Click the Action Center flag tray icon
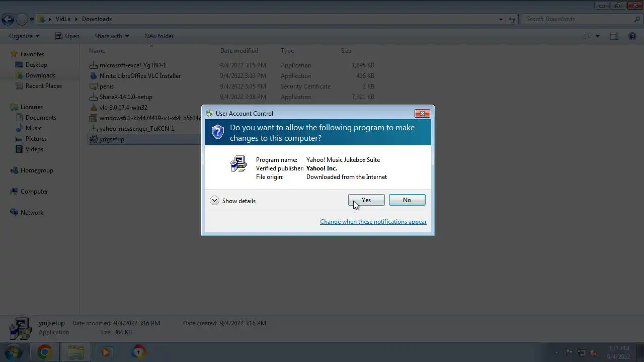The image size is (644, 362). coord(569,352)
